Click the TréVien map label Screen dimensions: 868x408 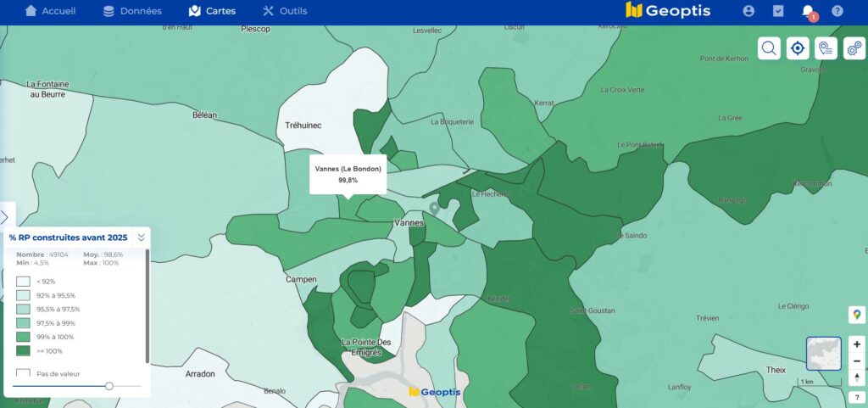(708, 318)
